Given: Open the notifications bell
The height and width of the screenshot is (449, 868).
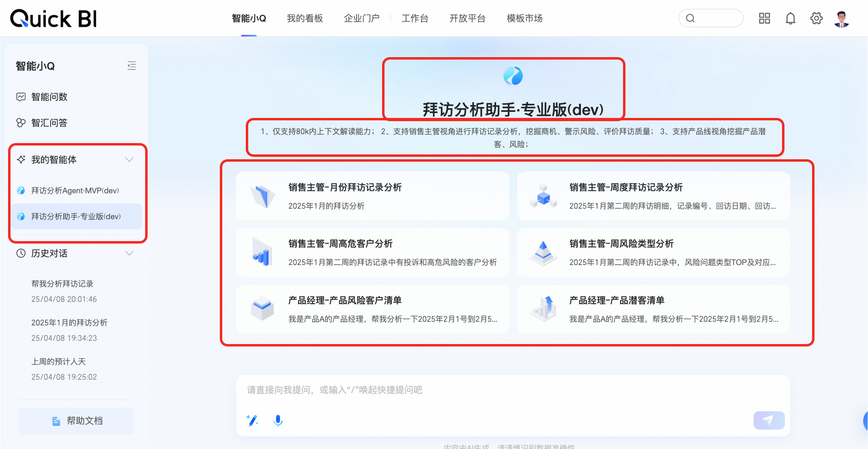Looking at the screenshot, I should click(790, 18).
